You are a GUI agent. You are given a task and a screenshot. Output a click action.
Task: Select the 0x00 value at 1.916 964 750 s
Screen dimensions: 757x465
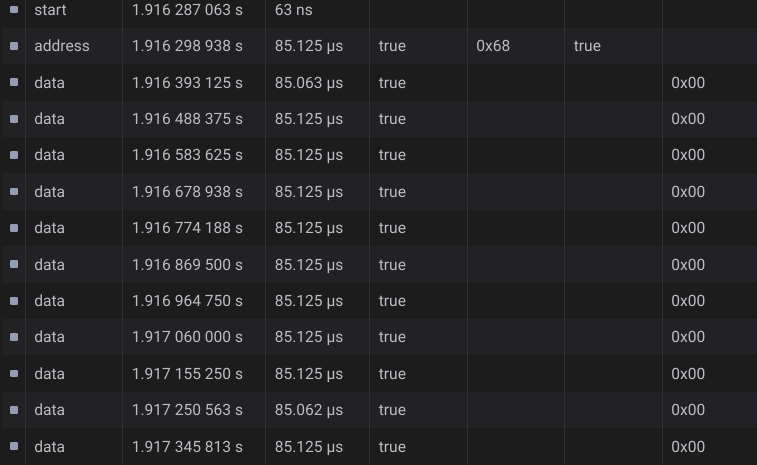click(x=688, y=301)
